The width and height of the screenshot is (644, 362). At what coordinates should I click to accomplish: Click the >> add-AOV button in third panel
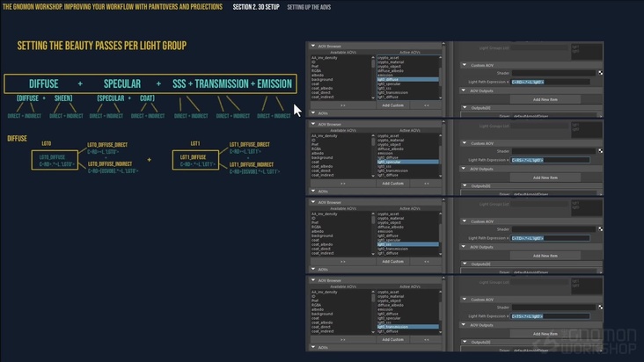(x=343, y=262)
